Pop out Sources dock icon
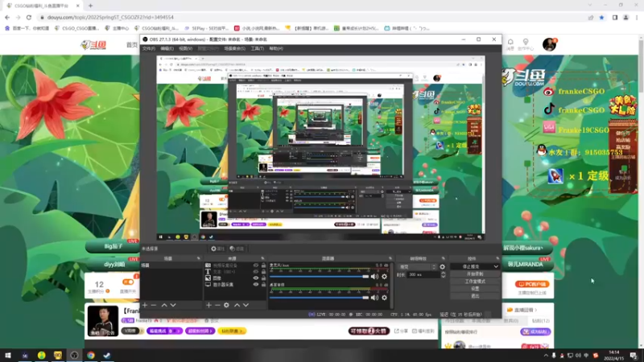 (263, 258)
